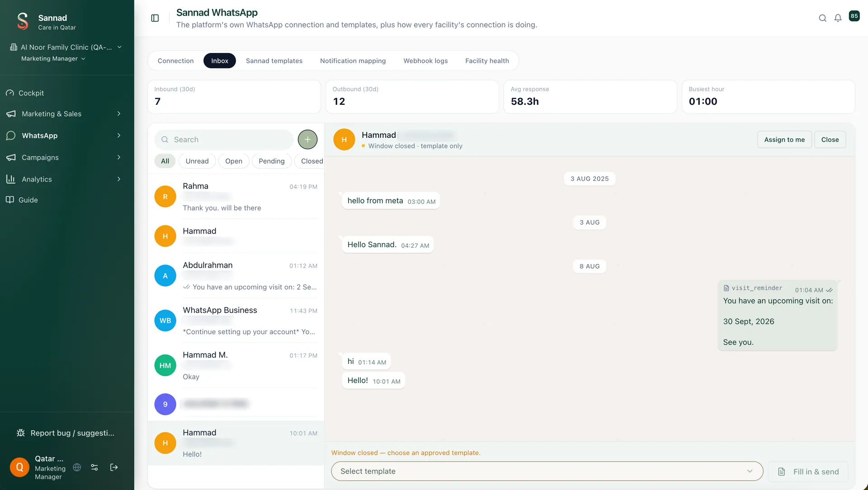Click the logout icon

coord(114,467)
